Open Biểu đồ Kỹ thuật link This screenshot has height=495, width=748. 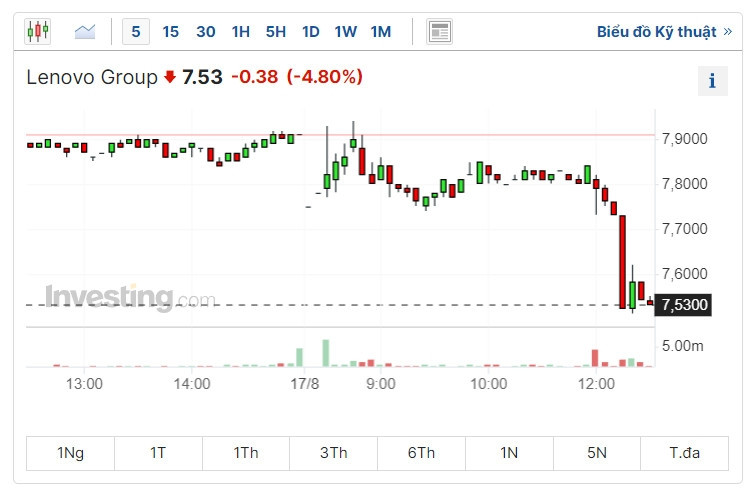click(664, 32)
